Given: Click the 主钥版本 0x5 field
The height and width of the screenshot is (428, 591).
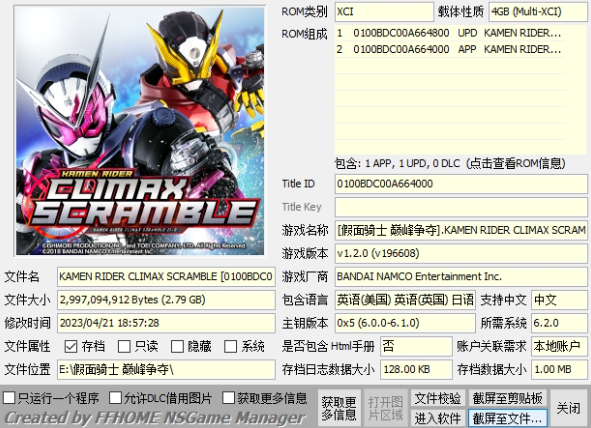Looking at the screenshot, I should point(405,323).
